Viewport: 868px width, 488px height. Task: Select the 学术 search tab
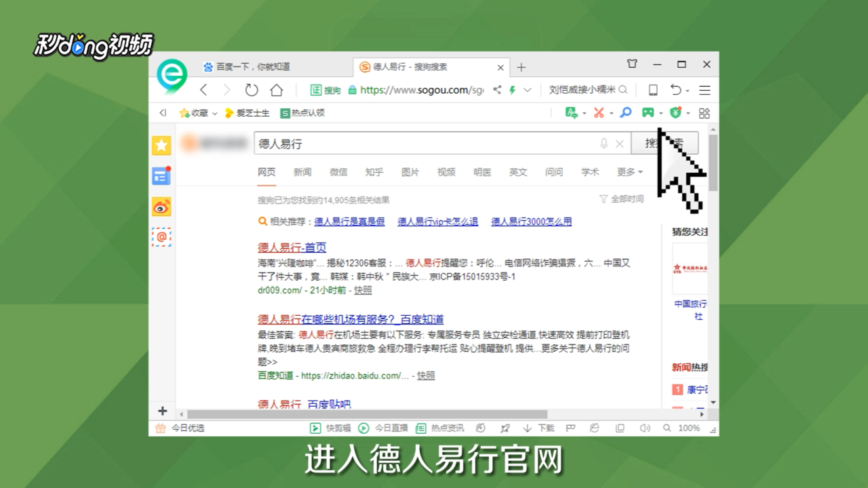(x=590, y=172)
